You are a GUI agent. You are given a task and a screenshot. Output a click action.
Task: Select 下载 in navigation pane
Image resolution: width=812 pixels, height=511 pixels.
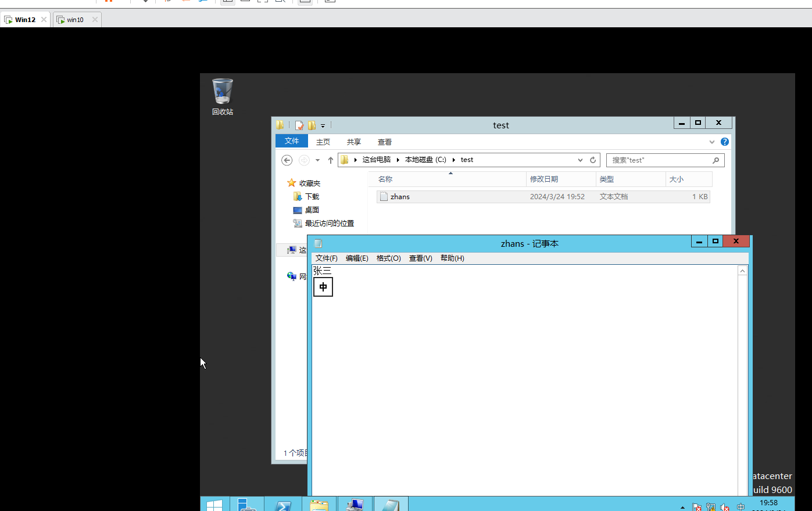pyautogui.click(x=306, y=196)
